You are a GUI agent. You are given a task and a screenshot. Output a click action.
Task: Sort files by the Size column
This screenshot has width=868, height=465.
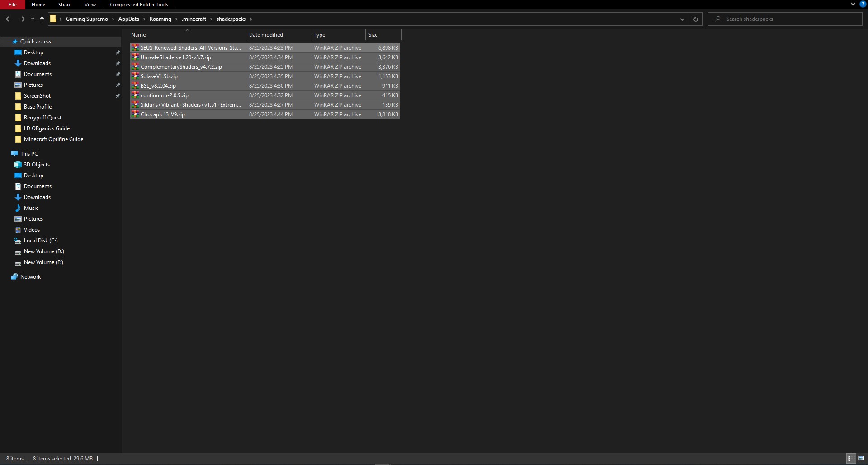coord(373,34)
